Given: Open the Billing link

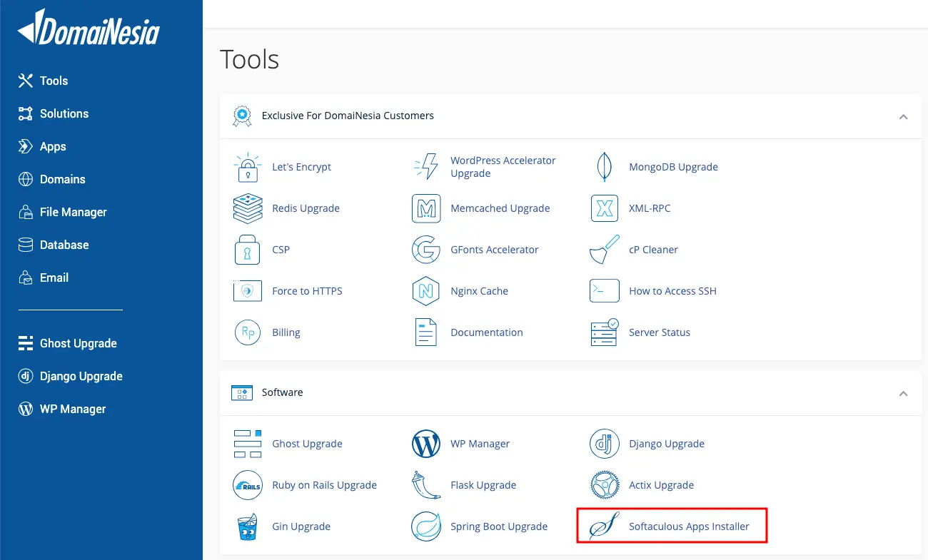Looking at the screenshot, I should tap(286, 332).
